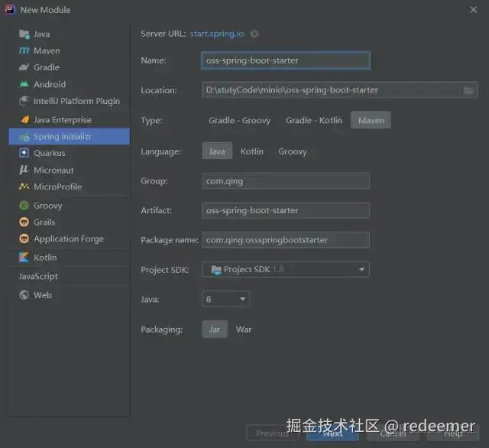Click the Next button
Image resolution: width=489 pixels, height=448 pixels.
click(x=332, y=433)
